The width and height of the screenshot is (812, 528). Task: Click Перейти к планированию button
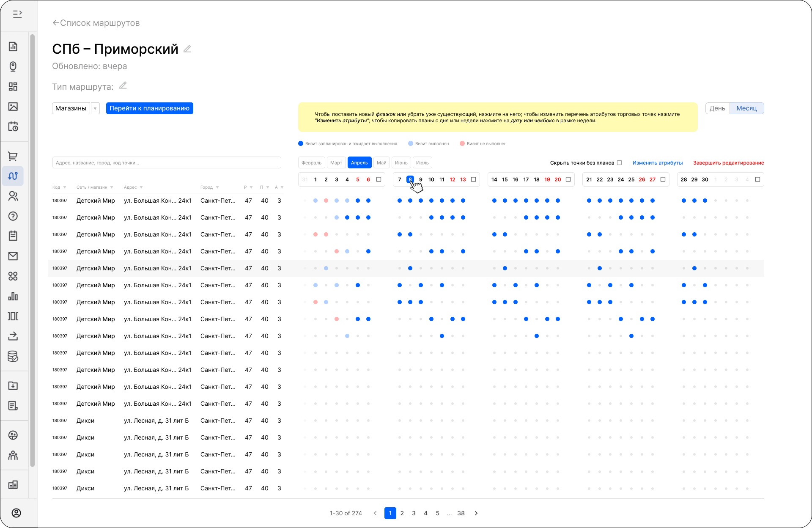tap(149, 108)
